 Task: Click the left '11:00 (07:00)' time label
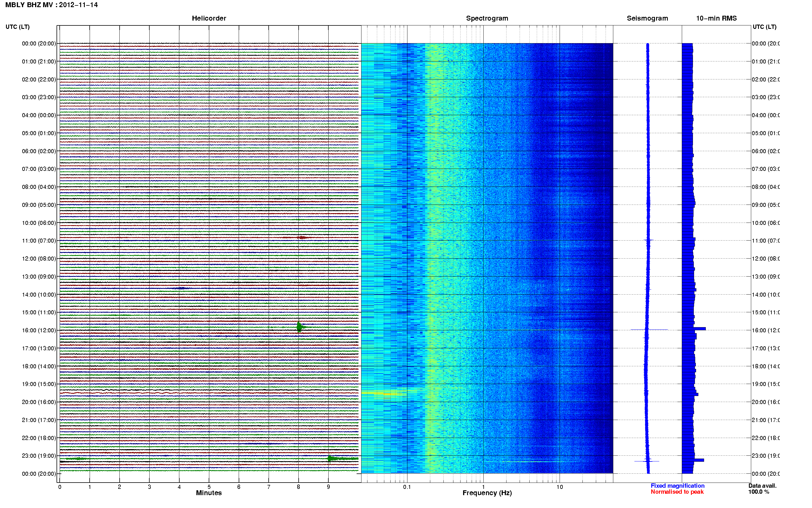coord(39,241)
